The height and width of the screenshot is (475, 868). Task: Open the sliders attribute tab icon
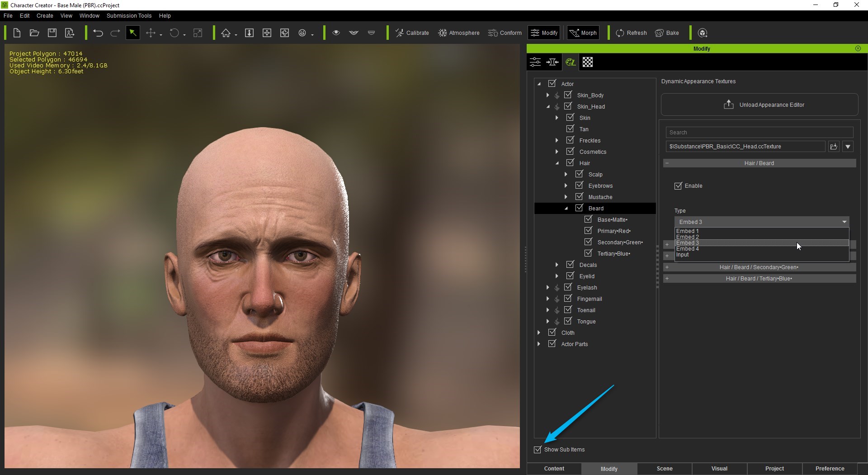pyautogui.click(x=535, y=62)
